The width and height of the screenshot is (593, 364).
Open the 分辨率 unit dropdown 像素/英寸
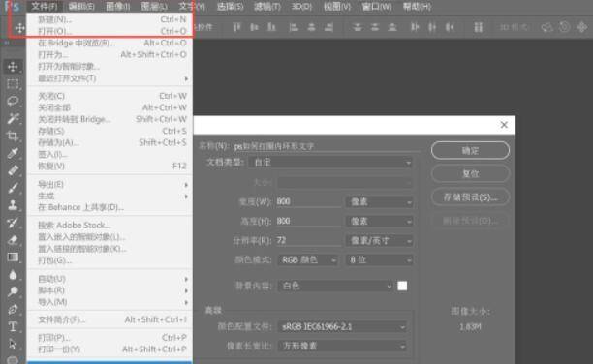[x=379, y=241]
